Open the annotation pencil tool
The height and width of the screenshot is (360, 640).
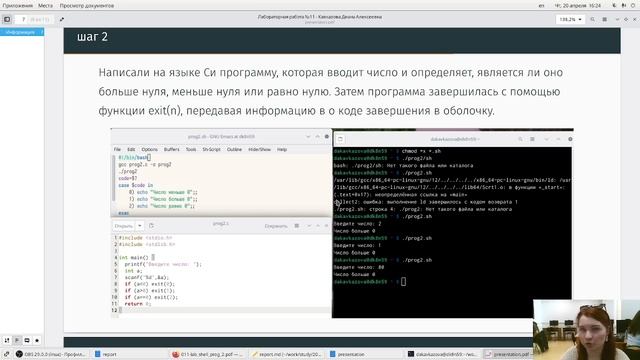click(x=62, y=19)
